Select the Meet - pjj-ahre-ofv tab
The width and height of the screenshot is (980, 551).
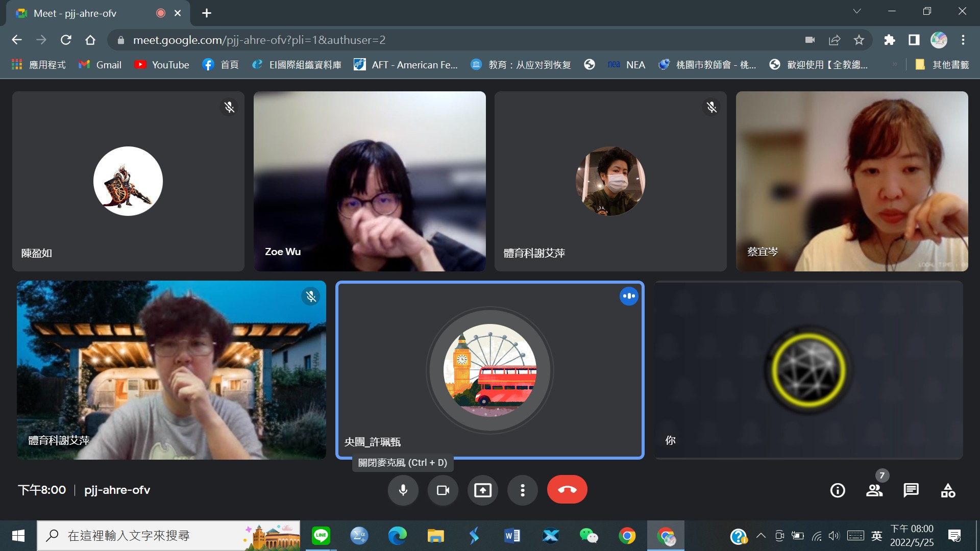coord(98,13)
